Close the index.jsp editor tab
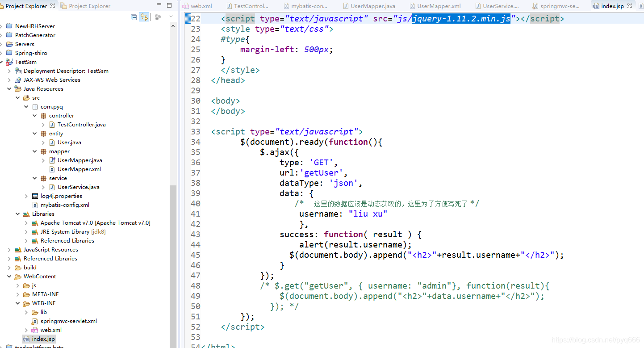The width and height of the screenshot is (644, 348). coord(630,6)
